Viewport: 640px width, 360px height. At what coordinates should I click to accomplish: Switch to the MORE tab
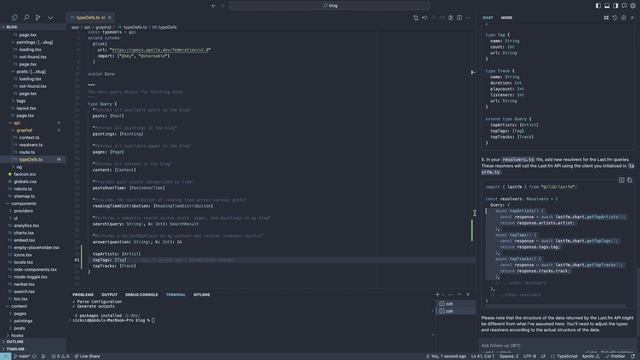[x=506, y=18]
